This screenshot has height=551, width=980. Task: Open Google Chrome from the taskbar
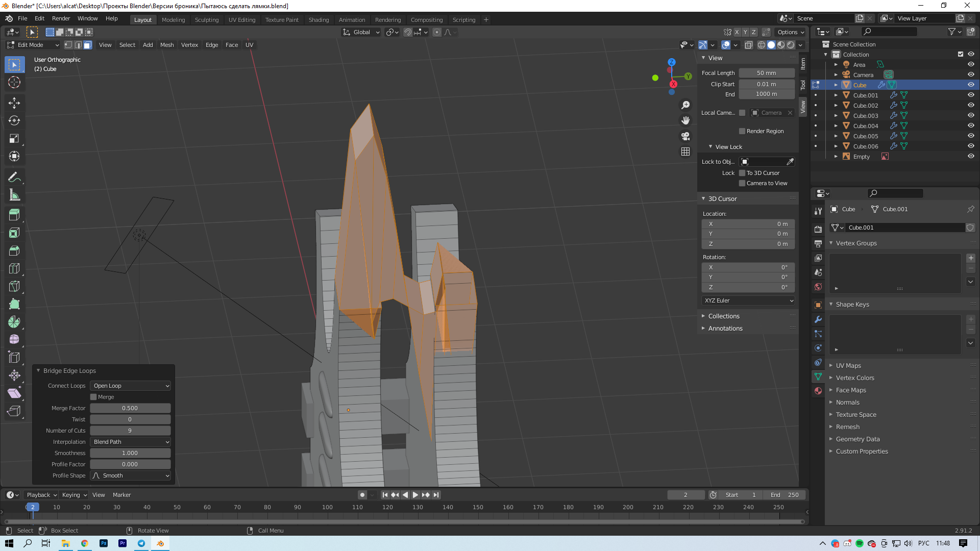coord(85,543)
